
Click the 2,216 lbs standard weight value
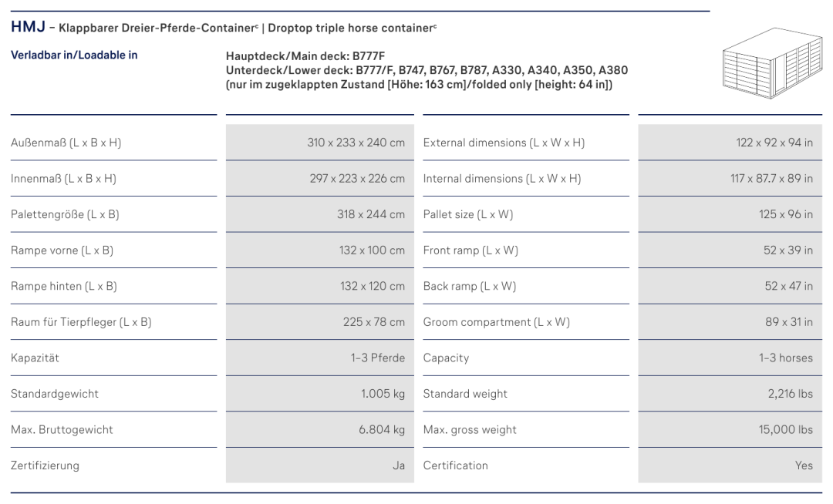tap(790, 394)
